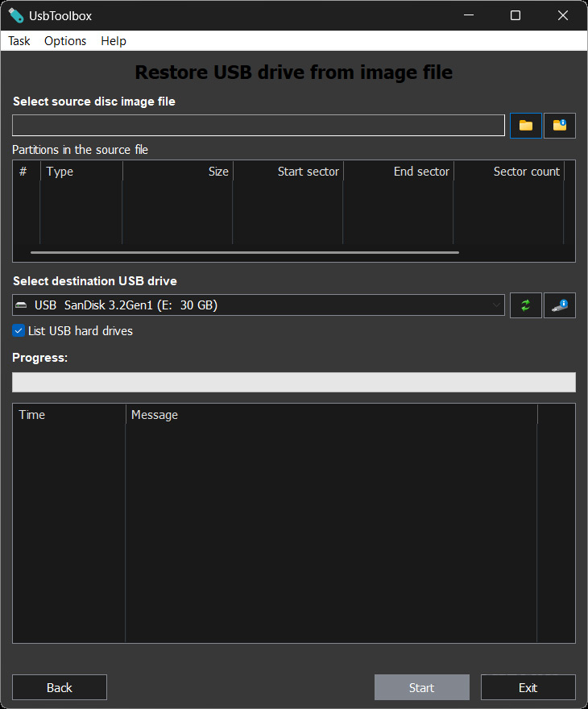Click the source disc image file field
The height and width of the screenshot is (709, 588).
pos(259,125)
